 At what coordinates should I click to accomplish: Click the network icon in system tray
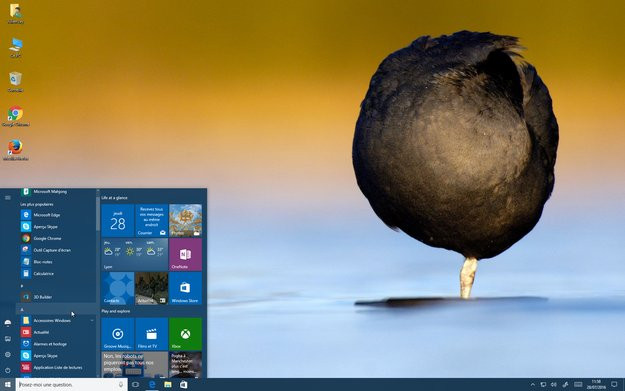(543, 385)
